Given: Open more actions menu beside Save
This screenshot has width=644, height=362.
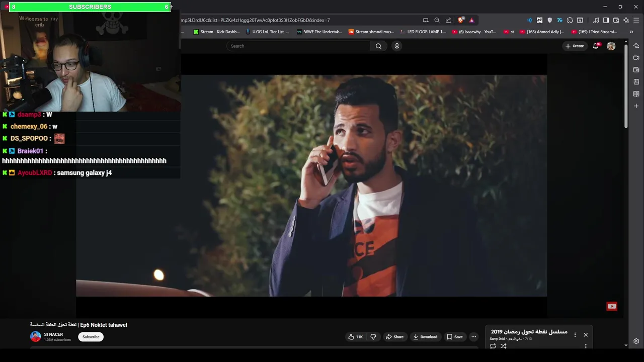Looking at the screenshot, I should tap(473, 337).
